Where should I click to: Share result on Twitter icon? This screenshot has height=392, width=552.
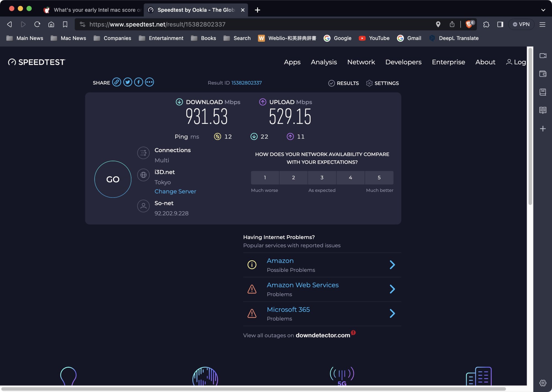click(x=128, y=82)
